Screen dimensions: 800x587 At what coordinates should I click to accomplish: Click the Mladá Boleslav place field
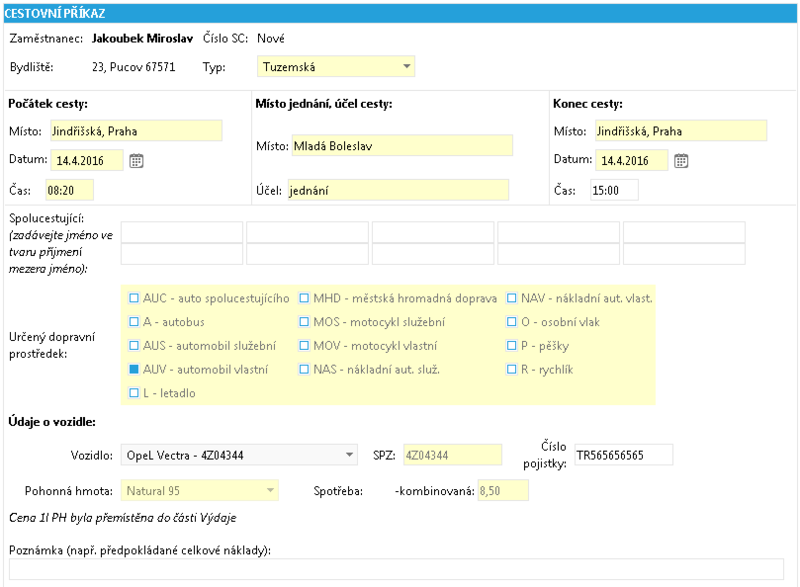402,146
